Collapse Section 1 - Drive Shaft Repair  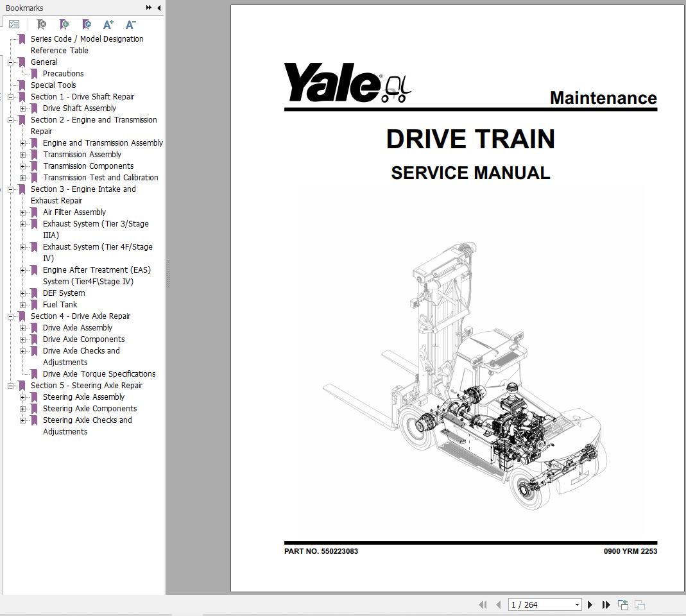(10, 97)
